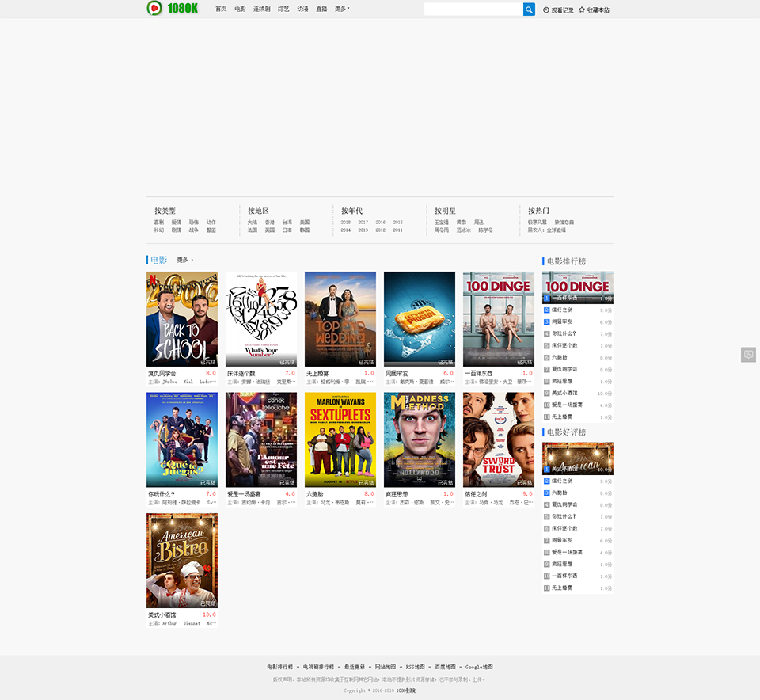Open the American banner thumbnail in 电影好评榜
Image resolution: width=760 pixels, height=700 pixels.
coord(578,458)
